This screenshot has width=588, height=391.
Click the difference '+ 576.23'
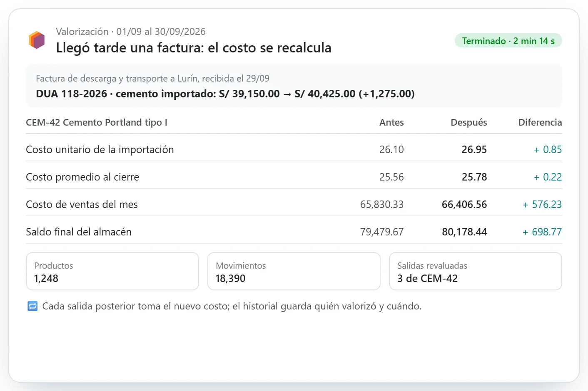542,204
